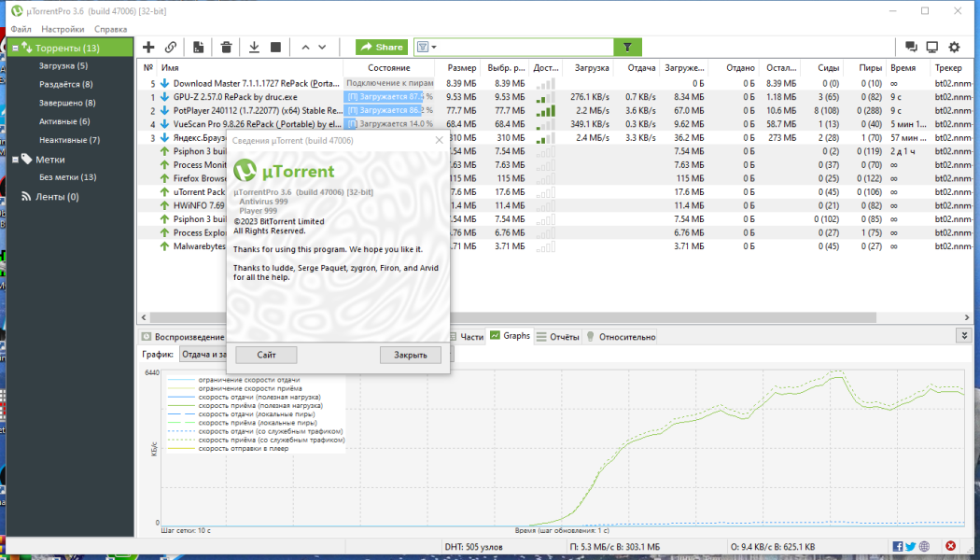Click the torrent search input field
The image size is (980, 560).
(526, 47)
